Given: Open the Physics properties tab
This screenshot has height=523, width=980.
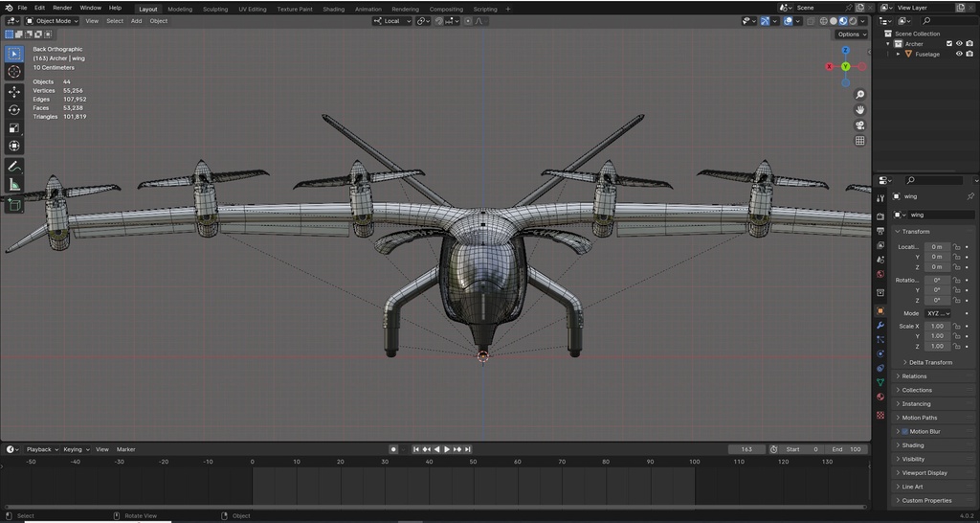Looking at the screenshot, I should 880,354.
